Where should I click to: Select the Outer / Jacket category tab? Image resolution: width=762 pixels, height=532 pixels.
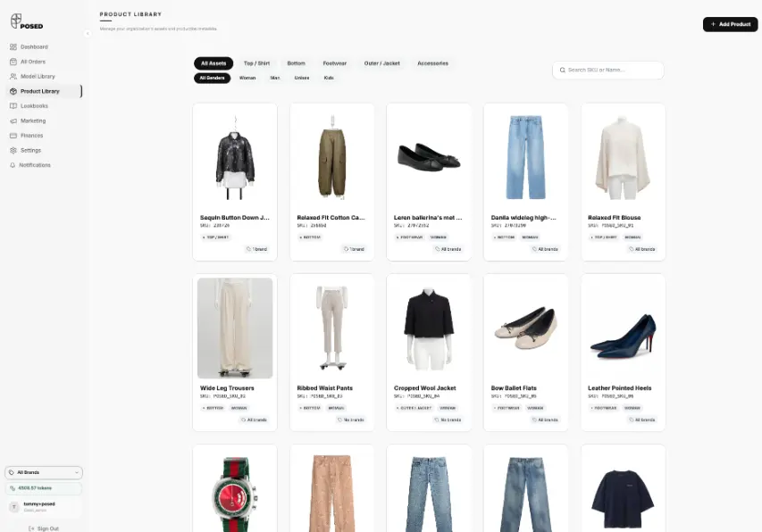[382, 63]
